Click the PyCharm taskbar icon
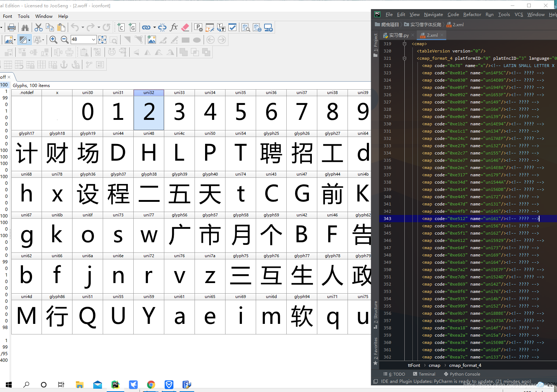The image size is (557, 392). click(115, 385)
